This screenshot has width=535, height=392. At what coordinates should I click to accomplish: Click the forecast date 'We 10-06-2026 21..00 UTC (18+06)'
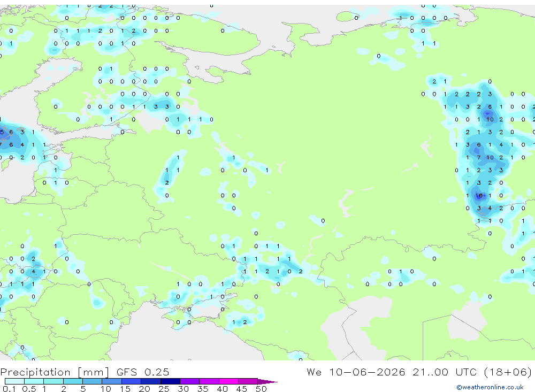tap(419, 372)
